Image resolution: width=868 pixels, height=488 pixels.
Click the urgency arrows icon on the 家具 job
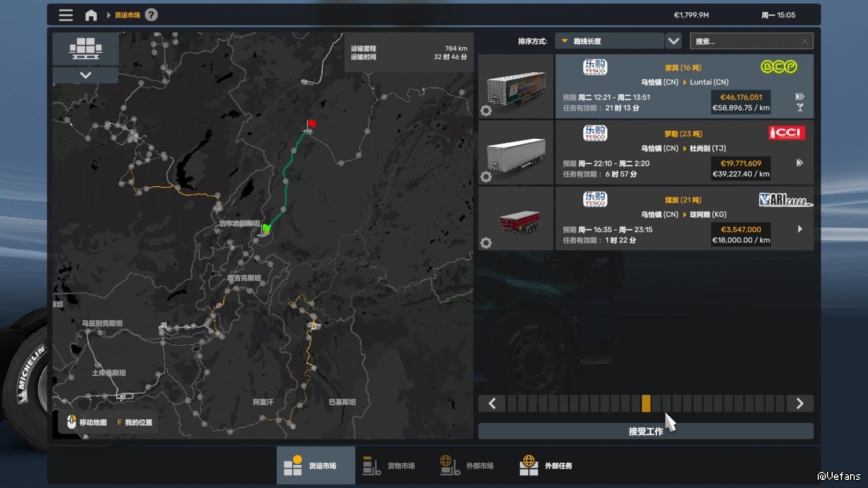tap(800, 97)
